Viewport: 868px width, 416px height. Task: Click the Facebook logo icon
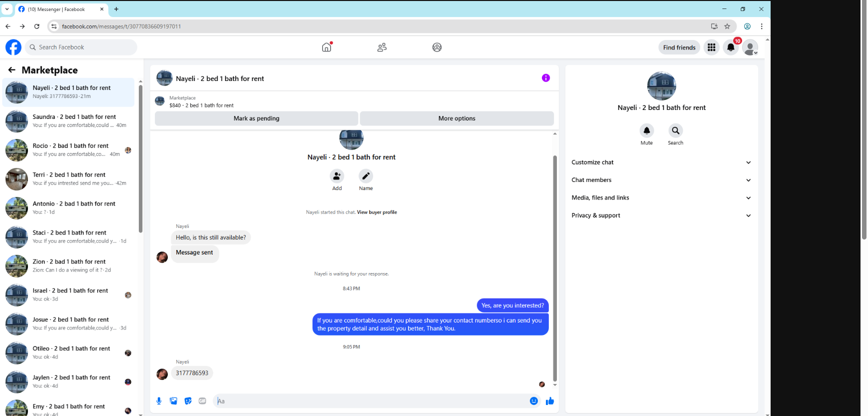13,47
